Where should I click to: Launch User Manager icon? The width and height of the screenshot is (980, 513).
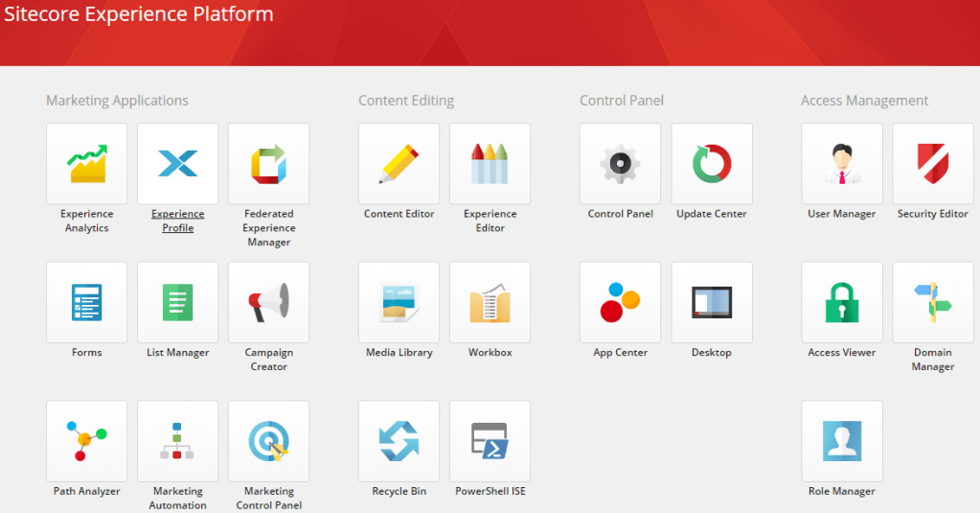pyautogui.click(x=842, y=164)
